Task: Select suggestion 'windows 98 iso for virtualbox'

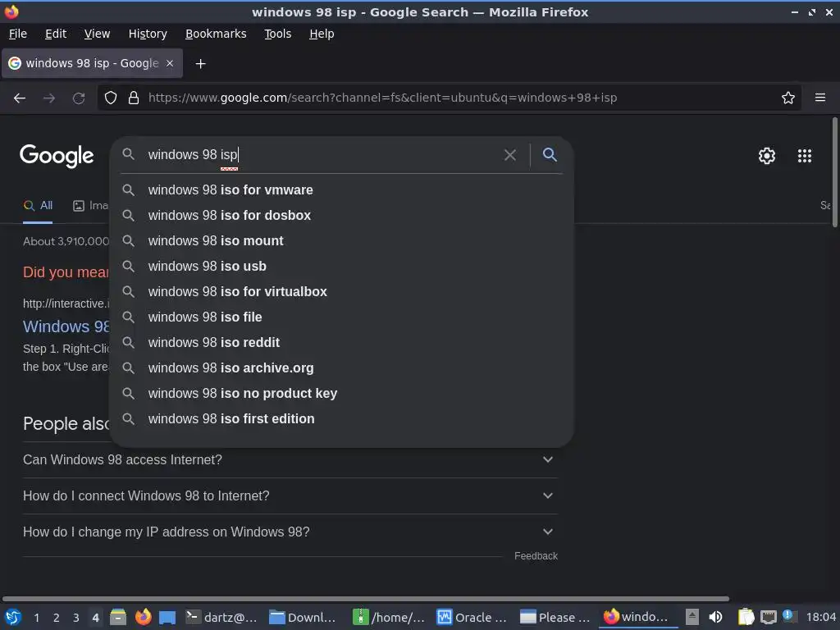Action: click(x=341, y=292)
